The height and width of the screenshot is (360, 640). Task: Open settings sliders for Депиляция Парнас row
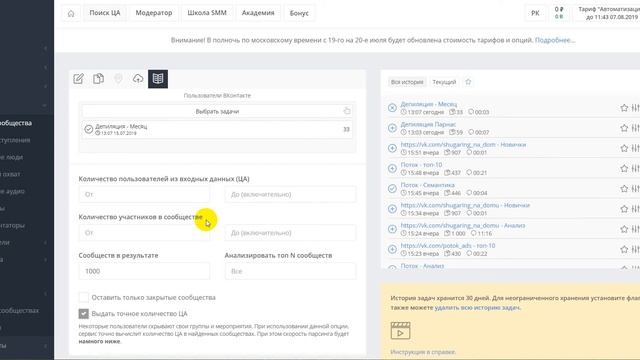(636, 128)
